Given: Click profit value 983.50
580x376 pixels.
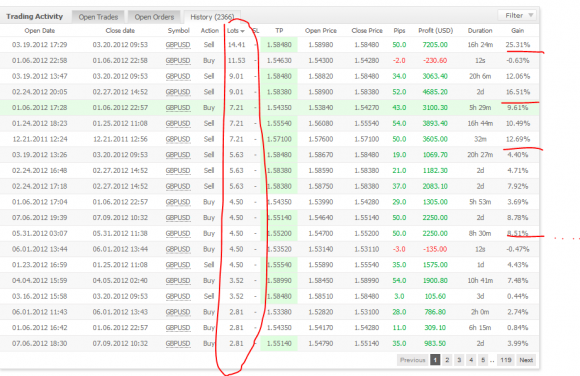Looking at the screenshot, I should [435, 344].
